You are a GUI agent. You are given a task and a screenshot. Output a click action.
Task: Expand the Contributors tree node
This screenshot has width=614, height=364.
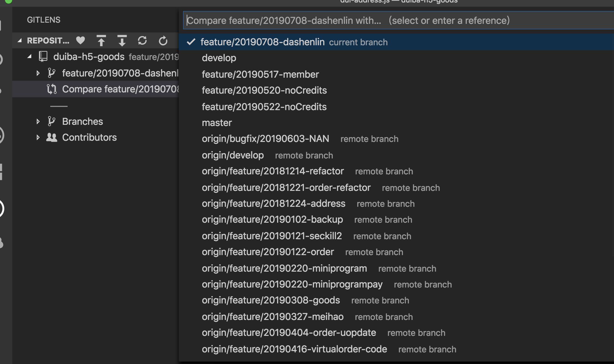tap(38, 137)
